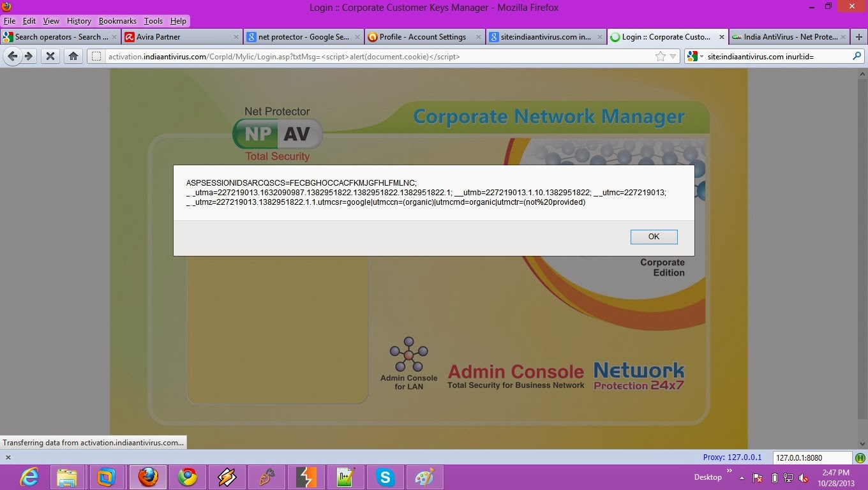Screen dimensions: 868x490
Task: Open File Explorer from taskbar
Action: (67, 477)
